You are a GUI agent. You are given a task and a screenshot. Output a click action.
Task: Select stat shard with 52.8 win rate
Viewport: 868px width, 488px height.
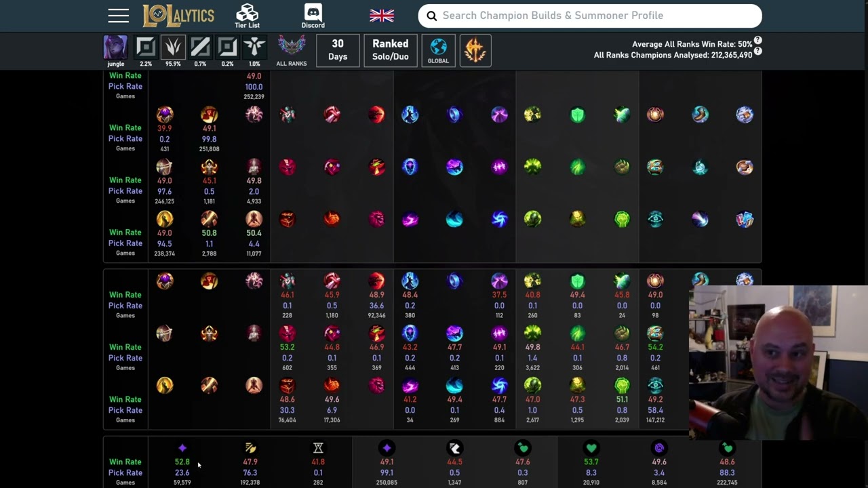click(x=182, y=448)
